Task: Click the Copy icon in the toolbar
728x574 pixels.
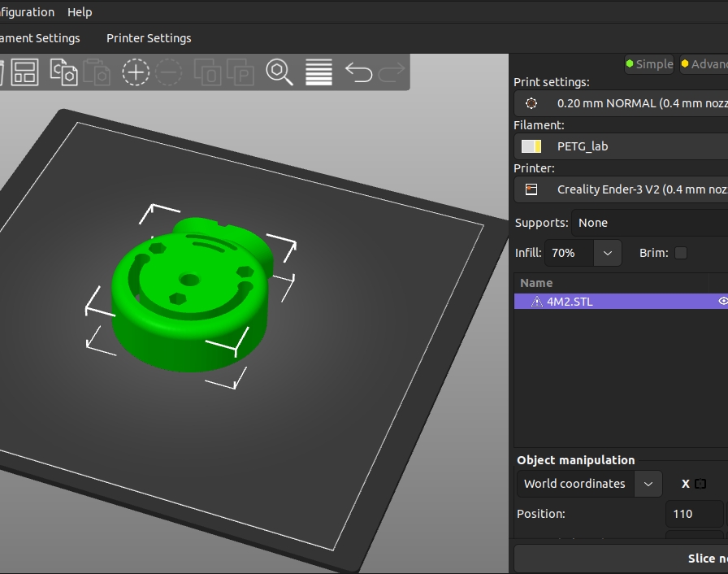Action: click(63, 72)
